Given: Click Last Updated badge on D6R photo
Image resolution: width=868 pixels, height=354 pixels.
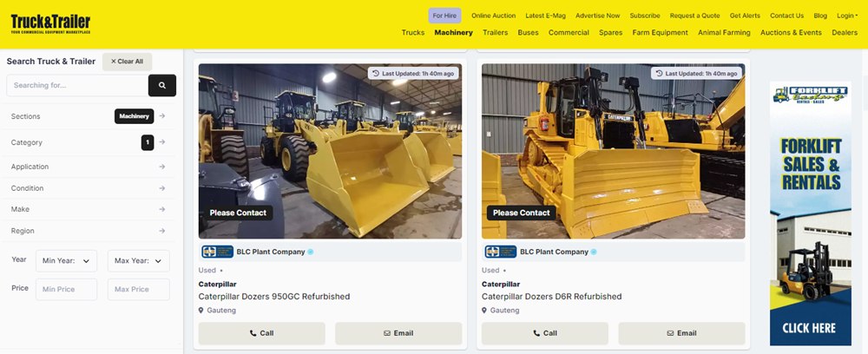Looking at the screenshot, I should click(696, 73).
